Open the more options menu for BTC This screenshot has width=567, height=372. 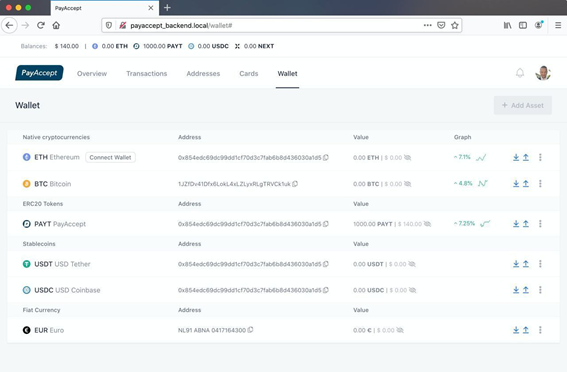[540, 184]
